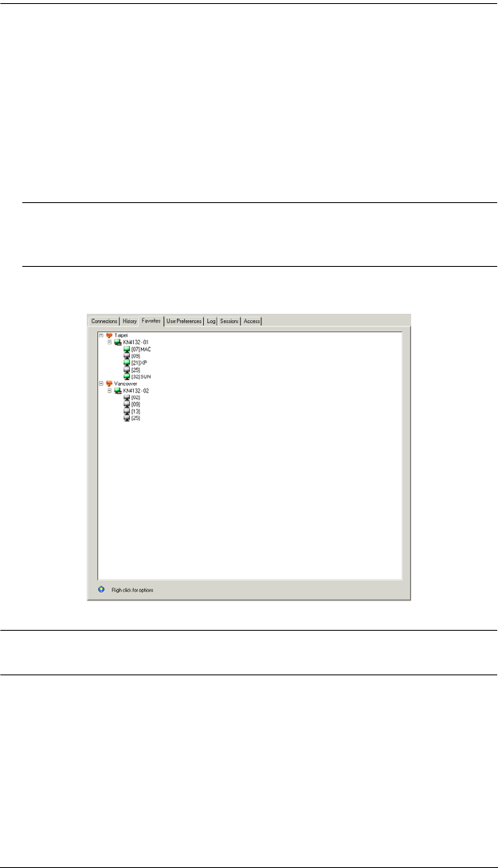Viewport: 498px width, 868px height.
Task: Collapse the KN4132-02 tree node
Action: (109, 391)
